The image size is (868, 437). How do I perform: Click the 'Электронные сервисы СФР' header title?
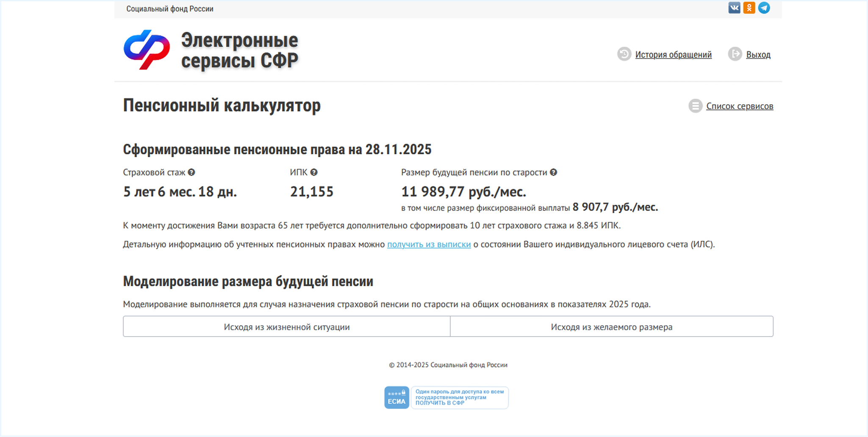pyautogui.click(x=239, y=50)
